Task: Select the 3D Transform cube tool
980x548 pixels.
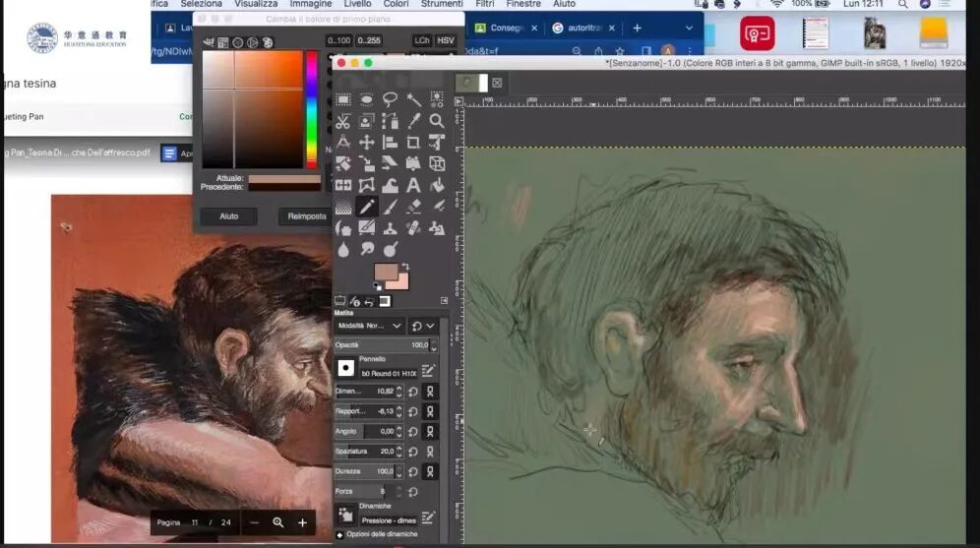Action: point(437,163)
